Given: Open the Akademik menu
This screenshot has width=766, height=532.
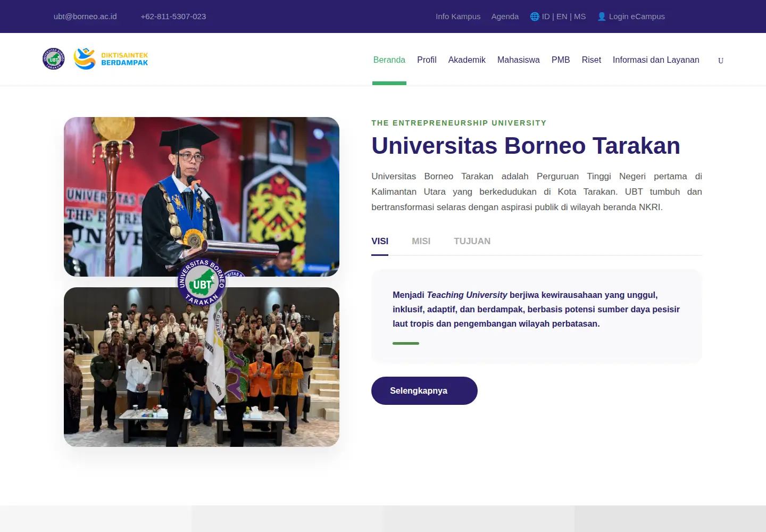Looking at the screenshot, I should (x=467, y=60).
